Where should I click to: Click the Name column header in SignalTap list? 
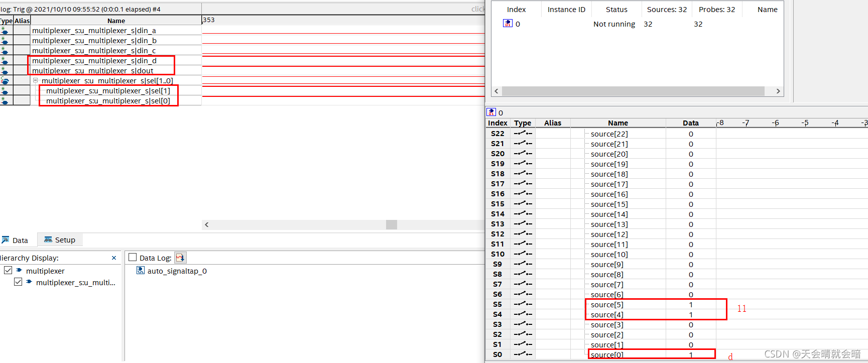(116, 21)
